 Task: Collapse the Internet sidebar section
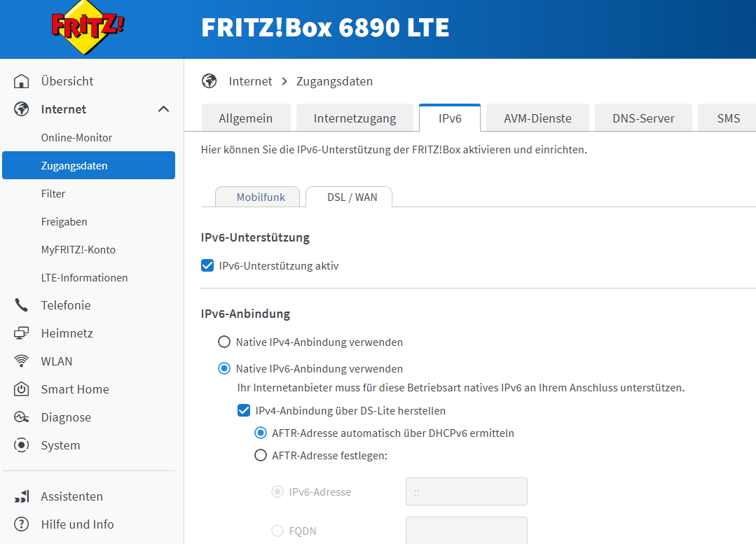163,109
